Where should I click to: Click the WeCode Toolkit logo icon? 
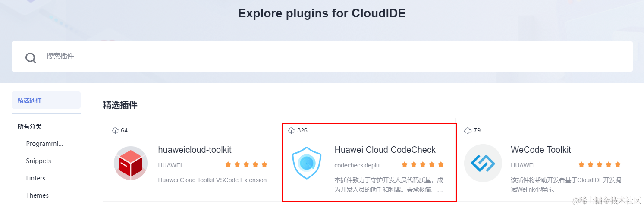483,163
